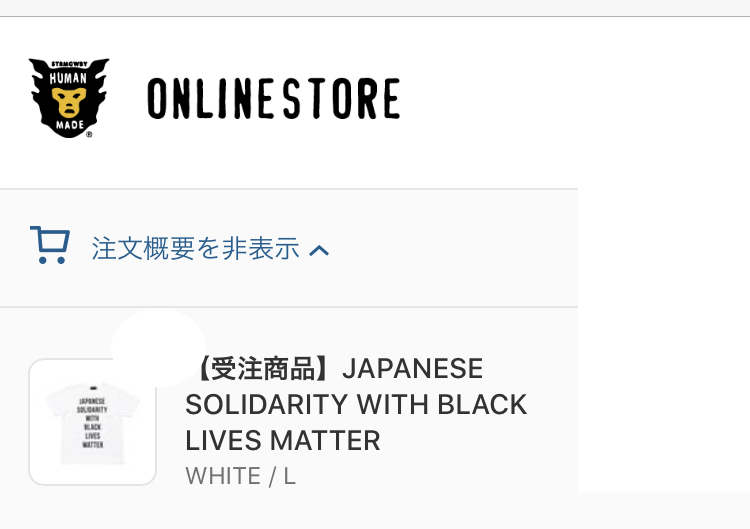
Task: Click the yellow gorilla face in logo
Action: 69,102
